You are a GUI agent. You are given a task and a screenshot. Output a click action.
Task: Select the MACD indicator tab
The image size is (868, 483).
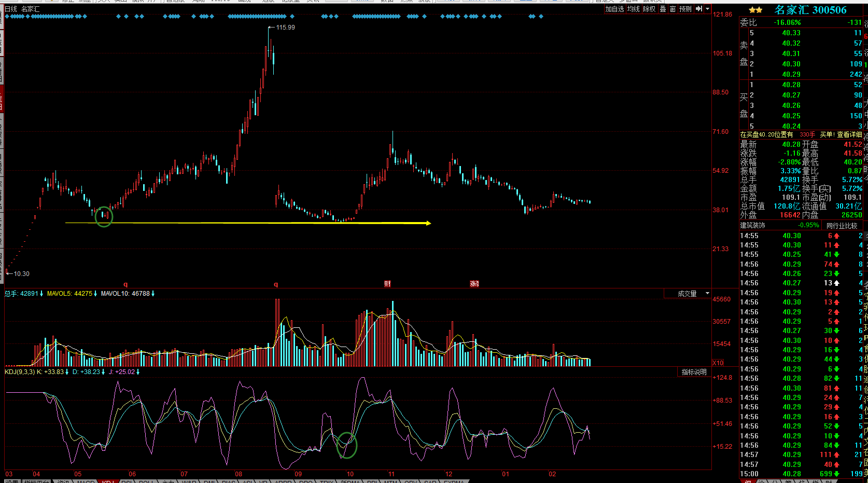[86, 482]
